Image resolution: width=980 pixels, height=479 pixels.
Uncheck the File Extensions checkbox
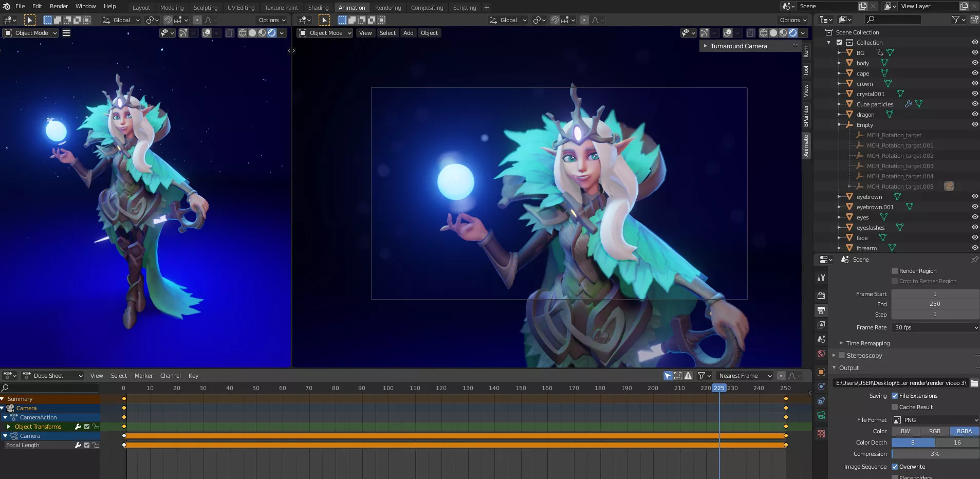click(895, 396)
